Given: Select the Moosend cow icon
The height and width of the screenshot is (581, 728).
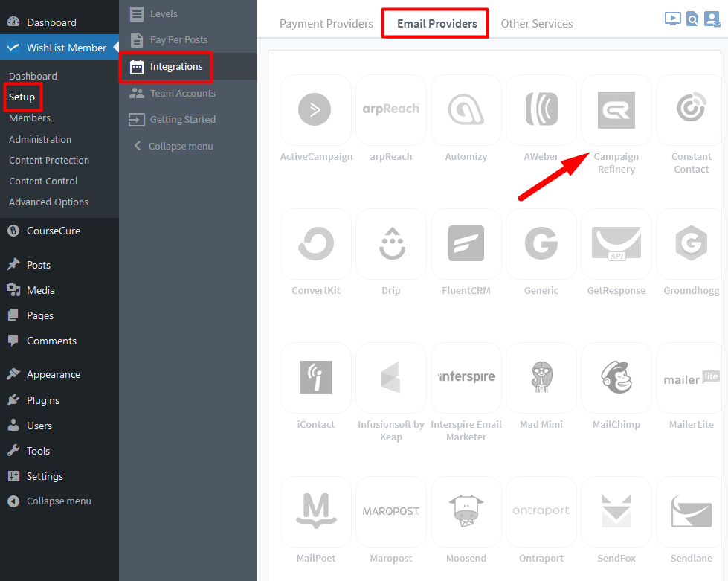Looking at the screenshot, I should point(466,511).
